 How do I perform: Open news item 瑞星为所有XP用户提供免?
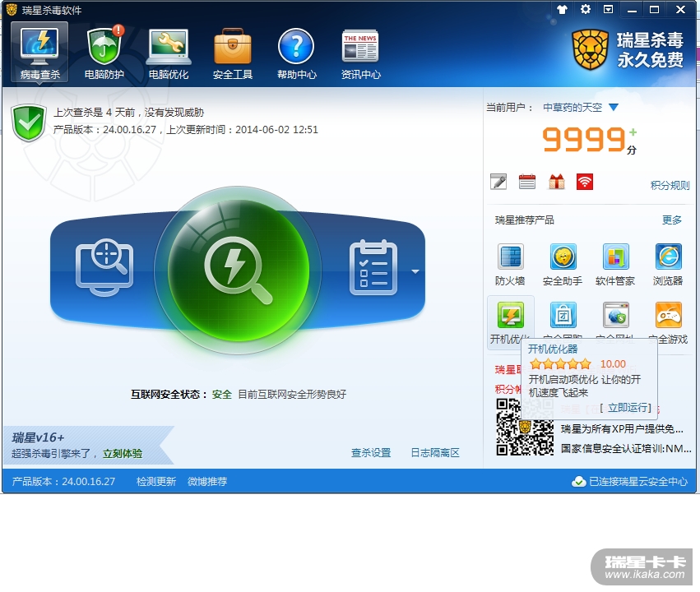(x=622, y=428)
